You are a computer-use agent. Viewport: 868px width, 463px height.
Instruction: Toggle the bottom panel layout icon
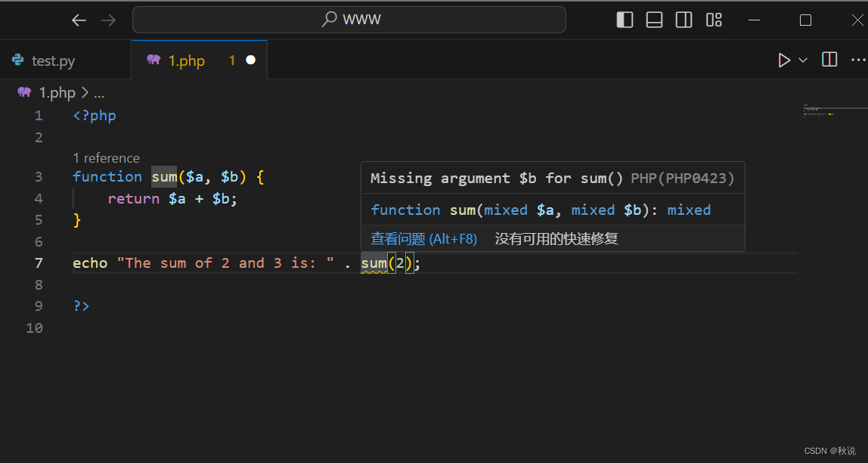click(x=654, y=20)
